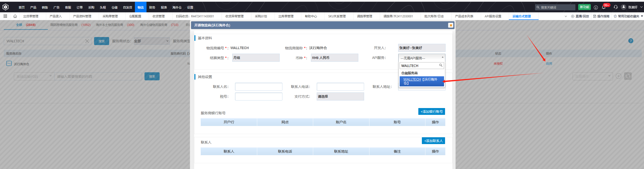Open the 张美好 account menu
Image resolution: width=644 pixels, height=169 pixels.
tap(635, 7)
